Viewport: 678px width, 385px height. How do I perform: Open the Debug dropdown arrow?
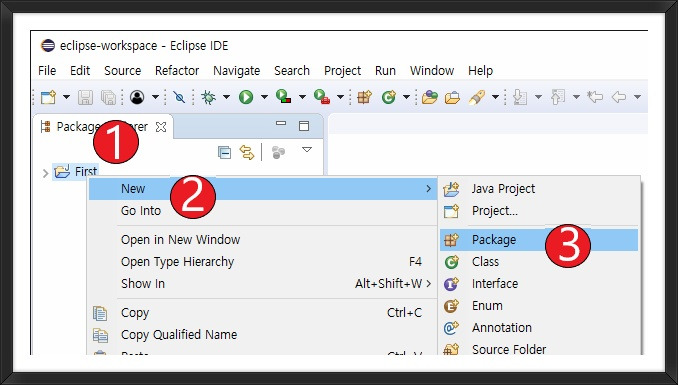point(226,97)
